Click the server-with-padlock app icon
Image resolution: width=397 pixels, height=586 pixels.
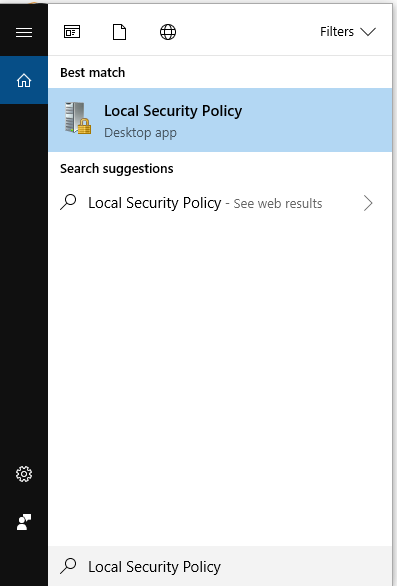coord(78,118)
